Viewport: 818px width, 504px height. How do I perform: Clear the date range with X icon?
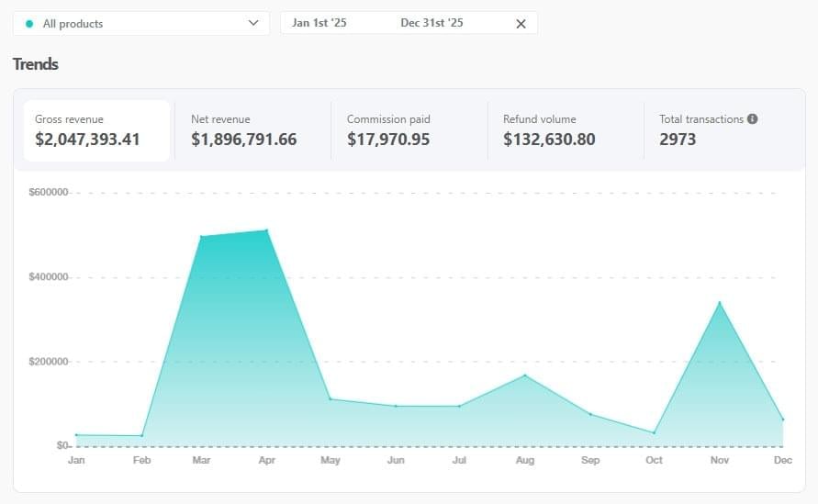point(521,24)
